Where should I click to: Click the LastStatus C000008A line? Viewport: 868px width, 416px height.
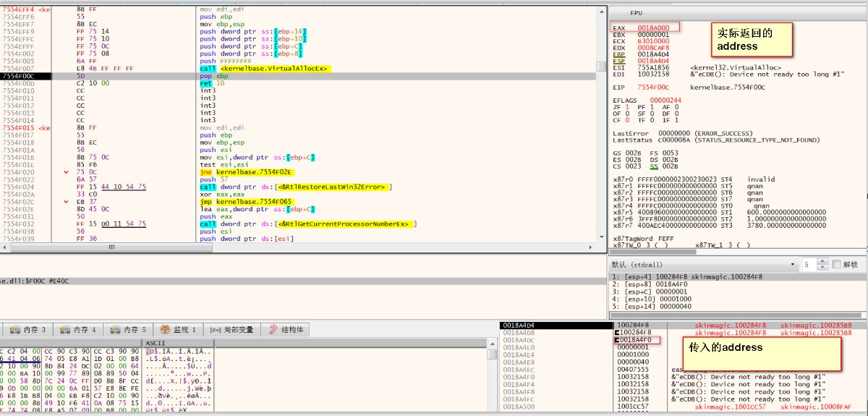click(716, 140)
